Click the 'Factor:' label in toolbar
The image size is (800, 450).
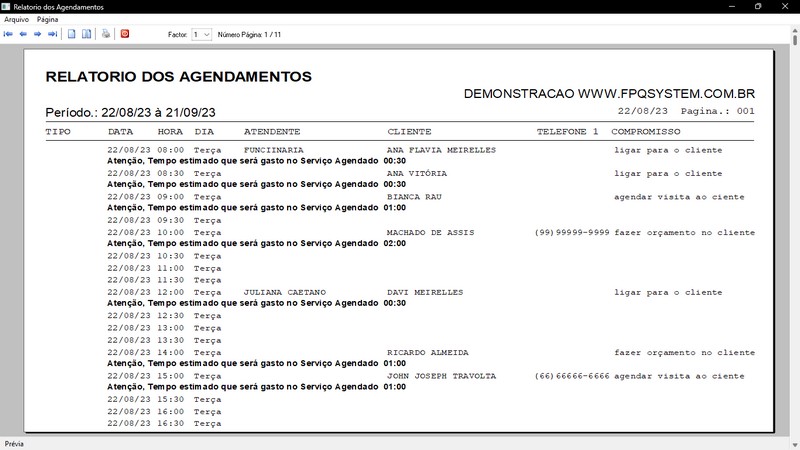(178, 35)
